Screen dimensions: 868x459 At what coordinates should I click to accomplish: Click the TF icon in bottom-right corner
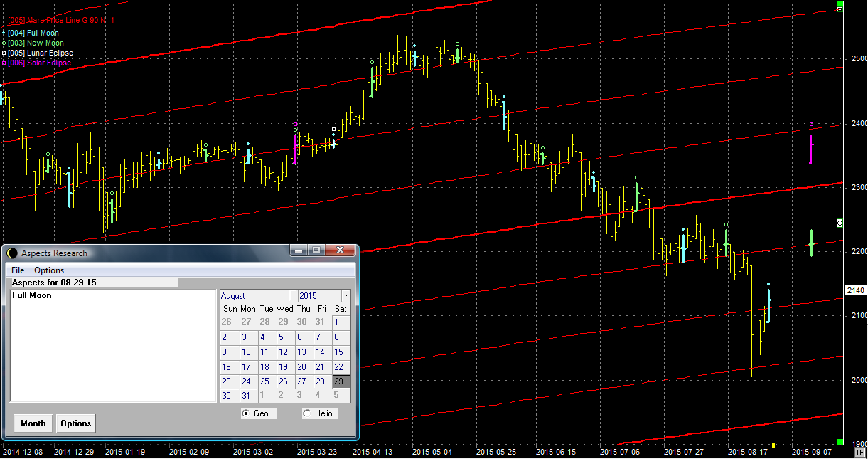point(859,452)
